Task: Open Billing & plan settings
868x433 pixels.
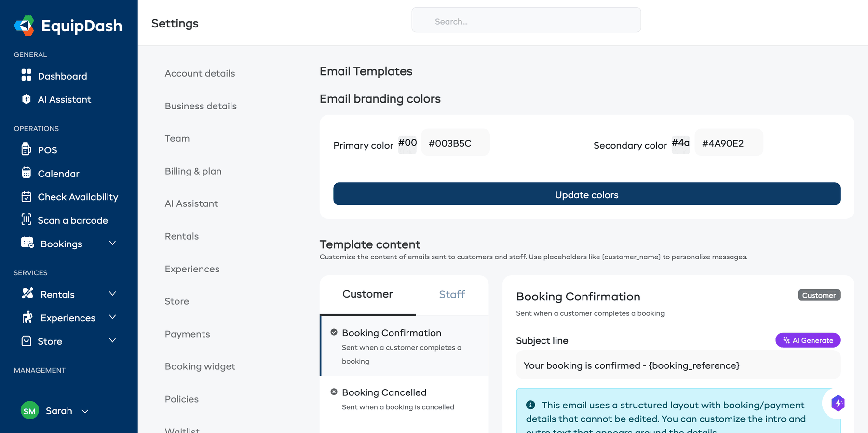Action: (x=193, y=171)
